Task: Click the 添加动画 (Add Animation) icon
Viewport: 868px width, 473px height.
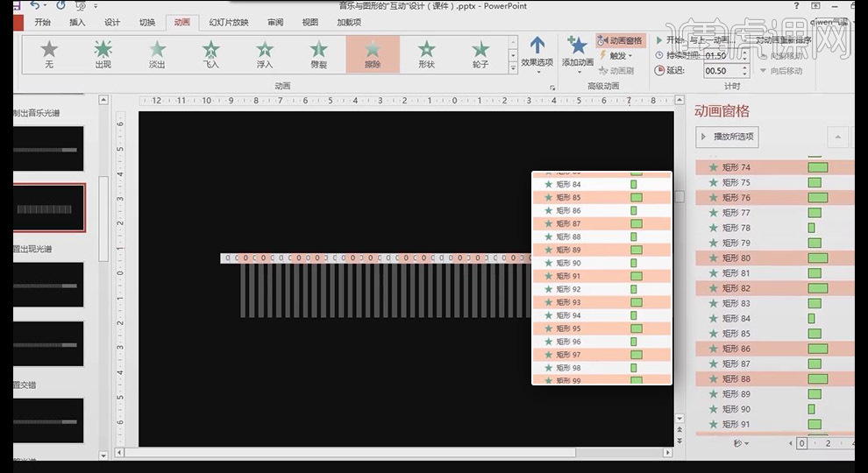Action: pyautogui.click(x=577, y=51)
